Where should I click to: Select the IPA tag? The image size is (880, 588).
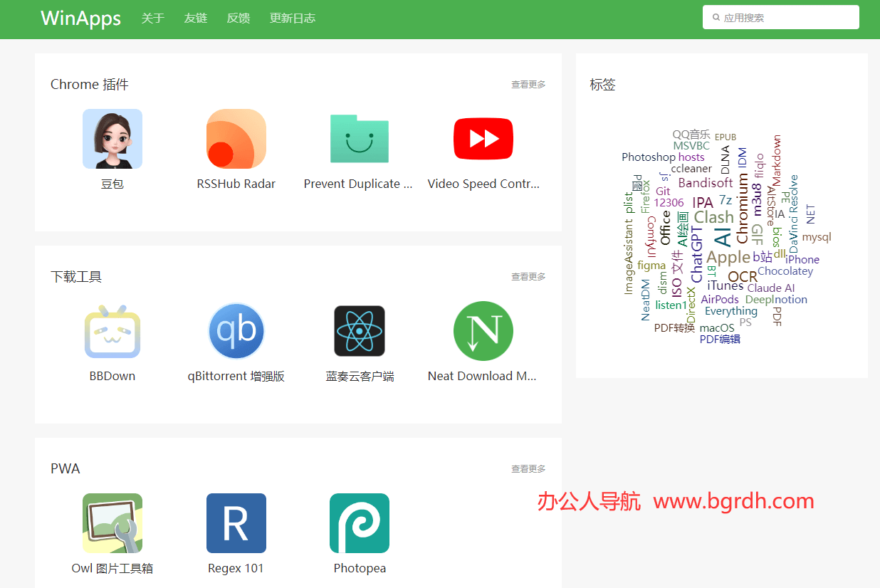click(703, 203)
